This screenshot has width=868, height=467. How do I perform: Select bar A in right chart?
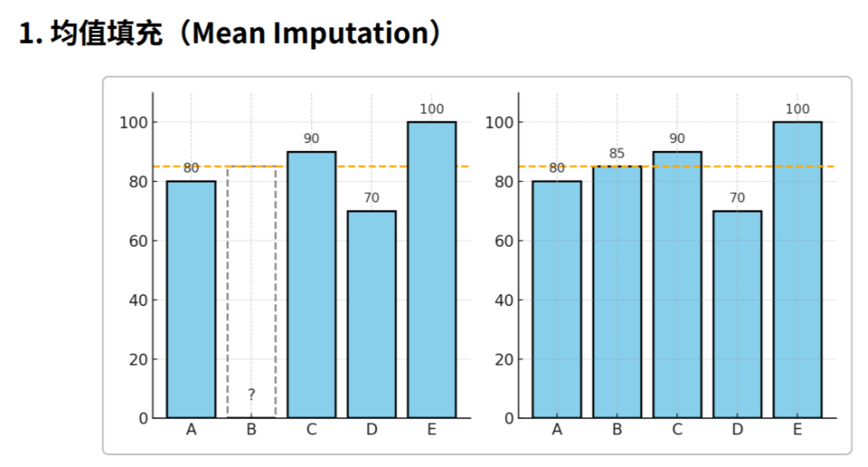pyautogui.click(x=557, y=299)
